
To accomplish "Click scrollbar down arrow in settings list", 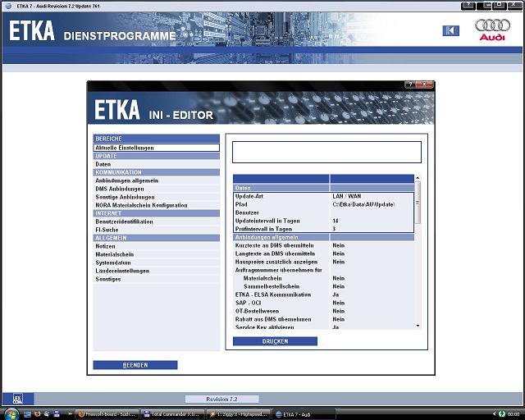I will click(x=418, y=326).
